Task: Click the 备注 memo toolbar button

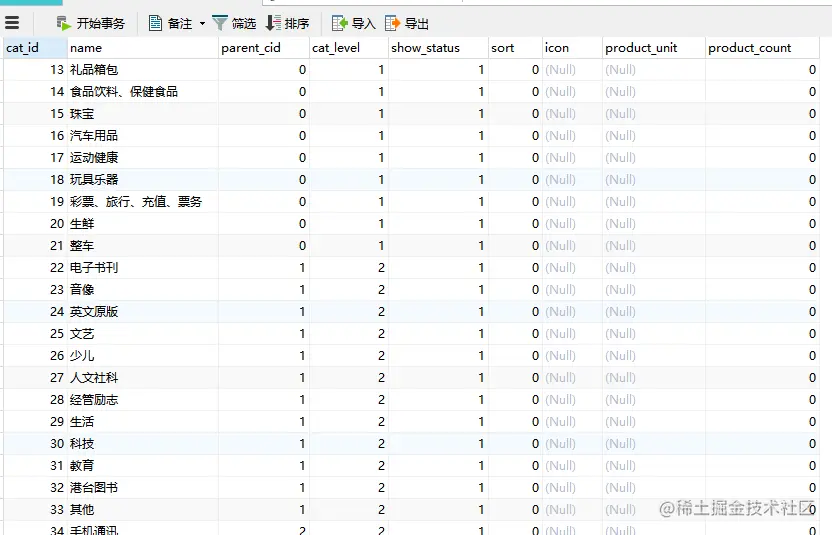Action: [x=170, y=23]
